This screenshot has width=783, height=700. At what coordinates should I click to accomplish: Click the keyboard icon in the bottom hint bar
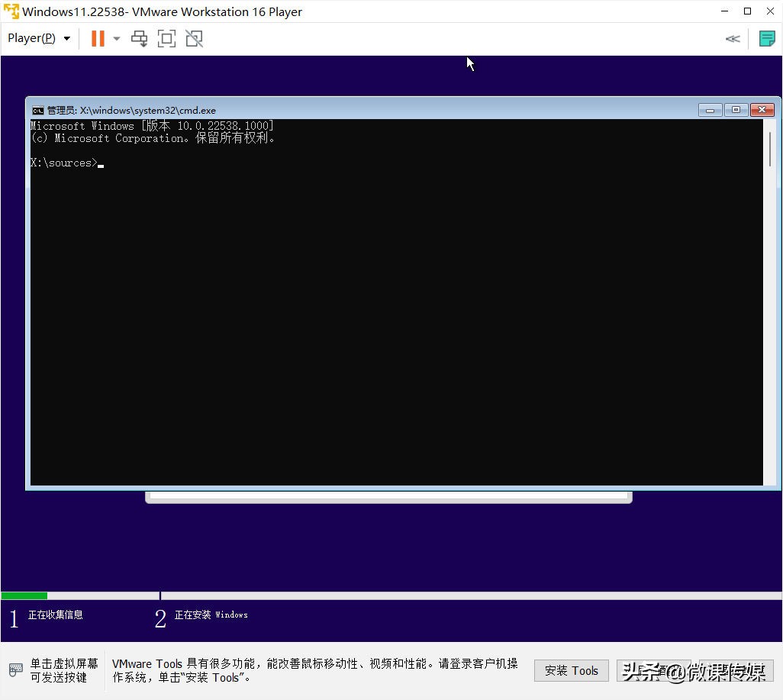tap(15, 670)
